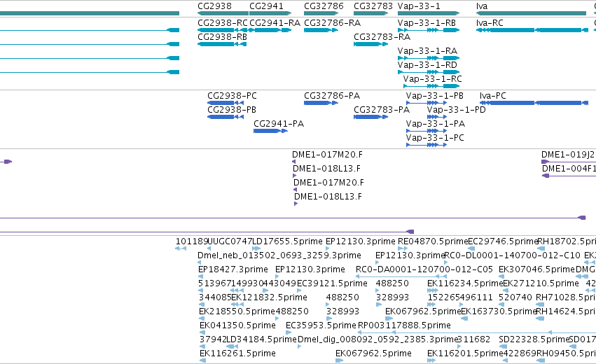Click EST EP18427.3prime

point(233,269)
